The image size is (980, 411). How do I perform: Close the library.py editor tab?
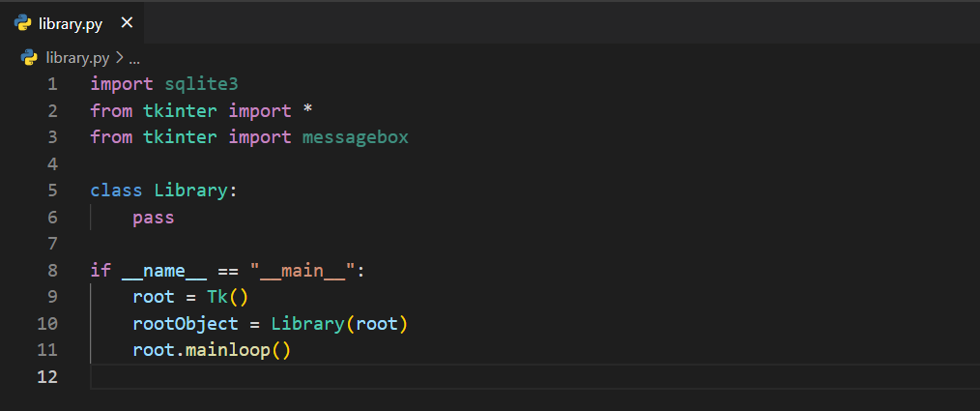coord(127,23)
